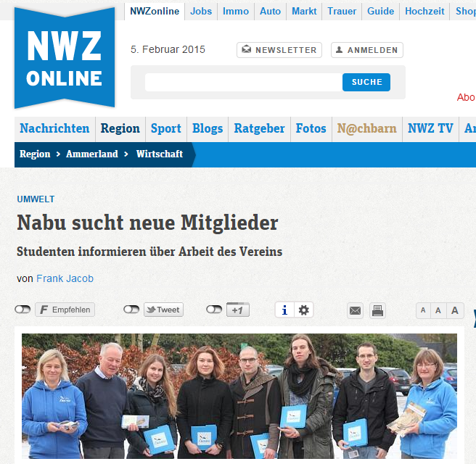Select the smallest font size A

[x=423, y=310]
